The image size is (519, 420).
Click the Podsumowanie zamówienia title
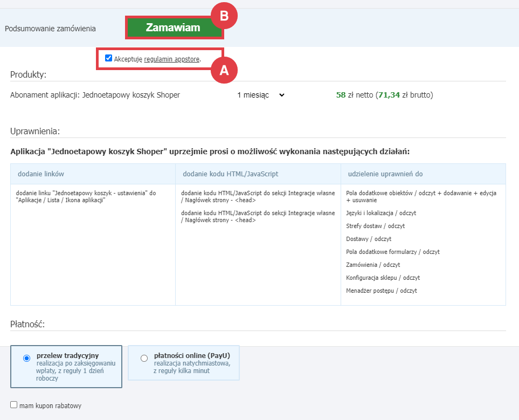point(50,28)
